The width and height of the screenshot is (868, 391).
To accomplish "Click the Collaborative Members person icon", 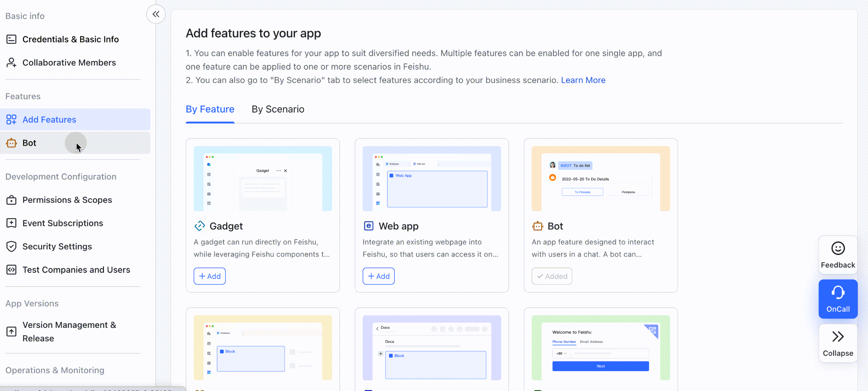I will tap(11, 63).
